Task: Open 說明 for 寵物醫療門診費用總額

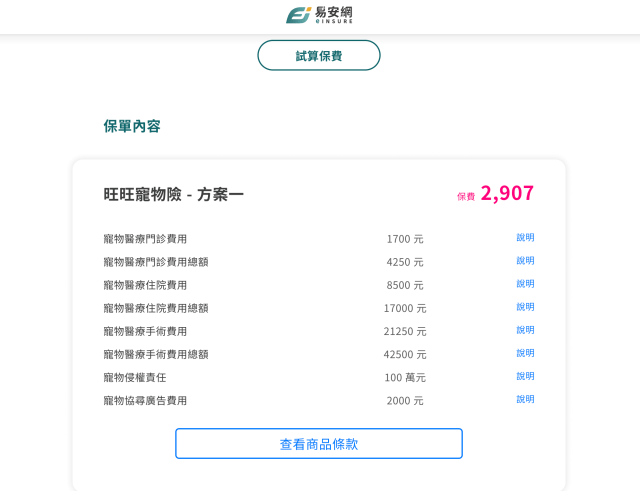Action: [x=525, y=261]
